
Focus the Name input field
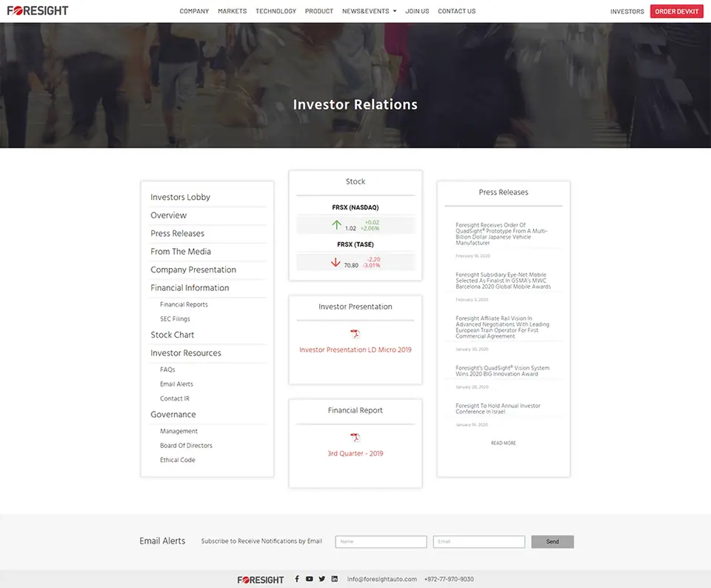coord(381,542)
